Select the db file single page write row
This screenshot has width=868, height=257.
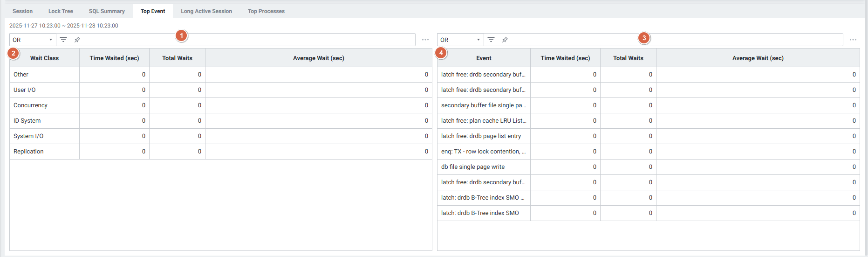click(x=473, y=167)
